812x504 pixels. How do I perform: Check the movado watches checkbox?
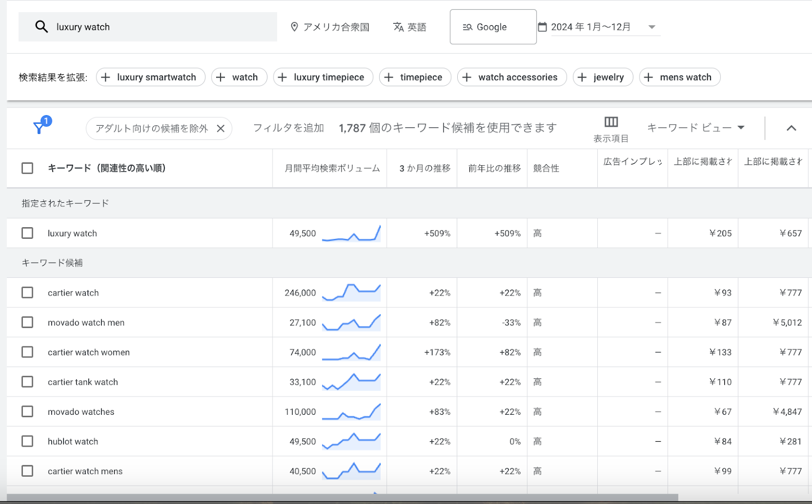[x=27, y=412]
